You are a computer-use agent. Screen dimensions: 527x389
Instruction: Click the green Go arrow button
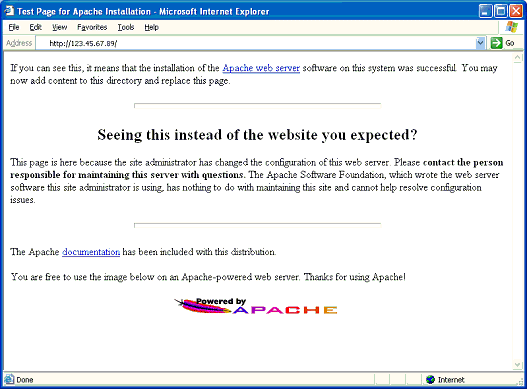[x=496, y=43]
